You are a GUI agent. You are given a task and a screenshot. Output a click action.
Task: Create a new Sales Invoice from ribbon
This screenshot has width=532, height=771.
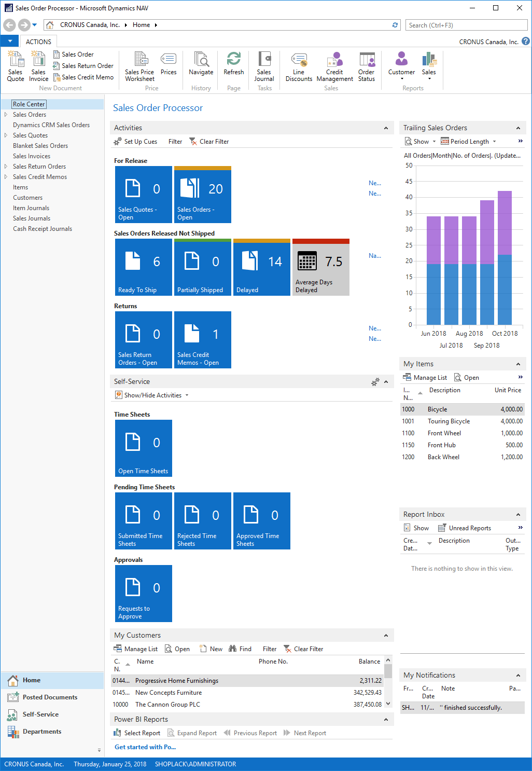click(38, 66)
